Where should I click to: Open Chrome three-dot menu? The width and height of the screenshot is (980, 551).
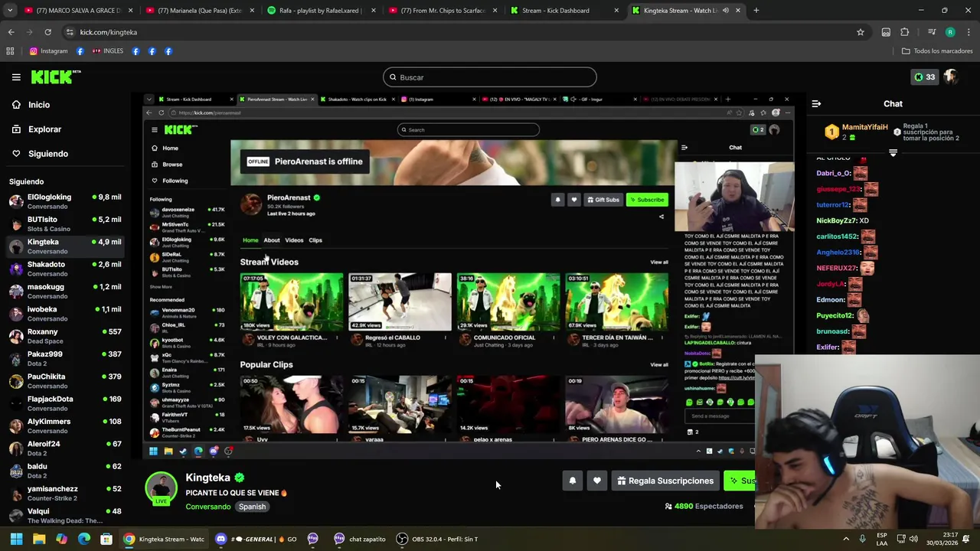click(969, 32)
